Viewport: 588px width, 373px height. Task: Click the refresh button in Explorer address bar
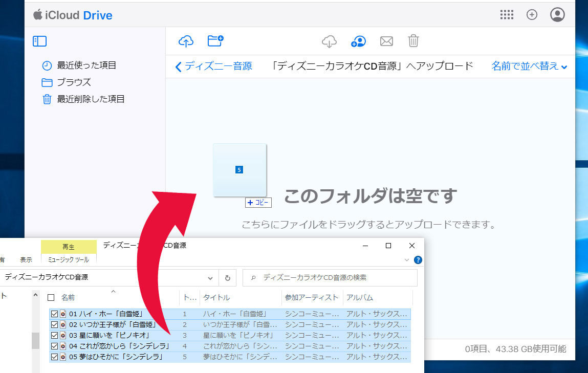(x=228, y=278)
